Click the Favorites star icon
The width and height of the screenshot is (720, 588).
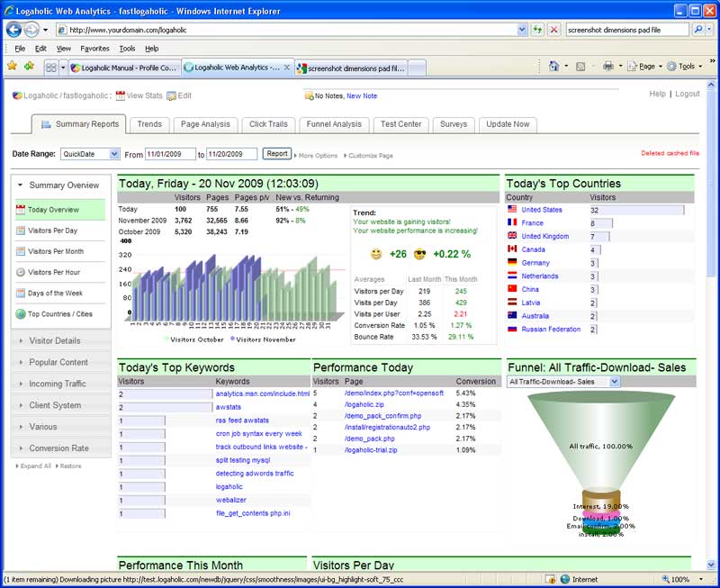13,66
